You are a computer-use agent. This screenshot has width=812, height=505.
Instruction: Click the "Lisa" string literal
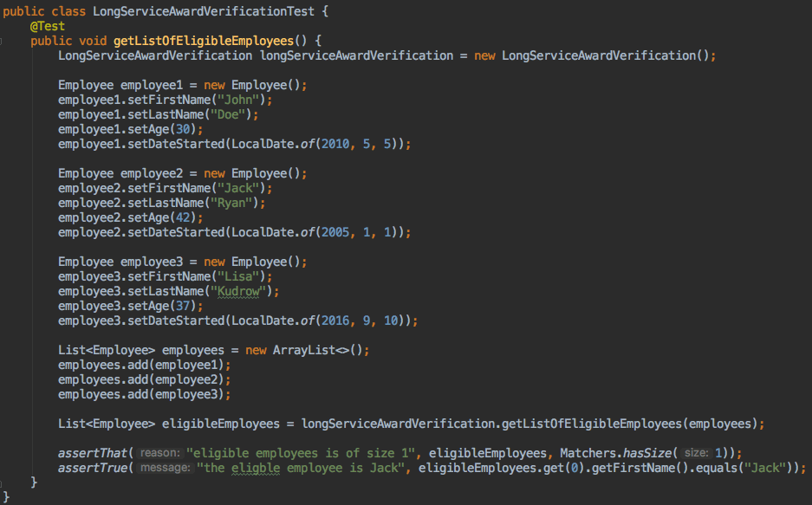tap(238, 277)
